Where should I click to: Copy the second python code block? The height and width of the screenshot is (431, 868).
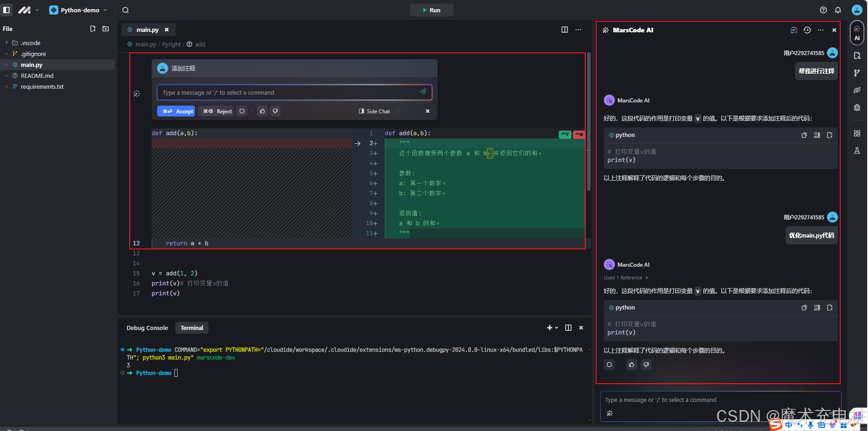[x=804, y=308]
